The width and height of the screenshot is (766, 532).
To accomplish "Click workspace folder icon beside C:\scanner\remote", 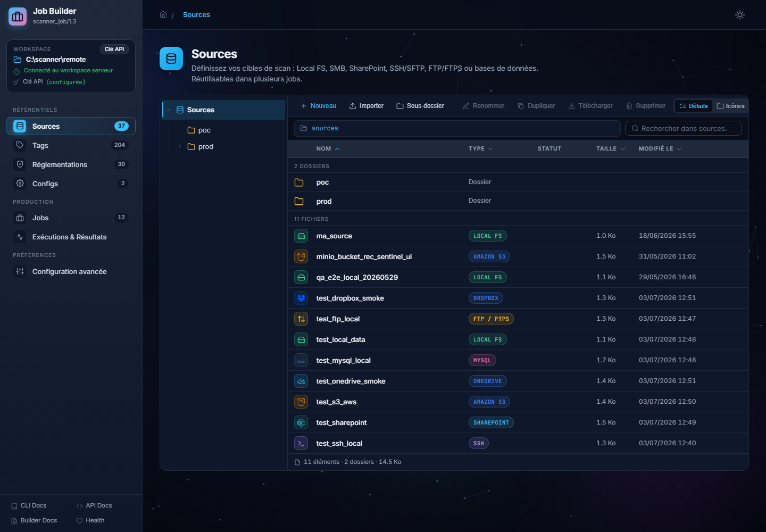I will pos(18,60).
